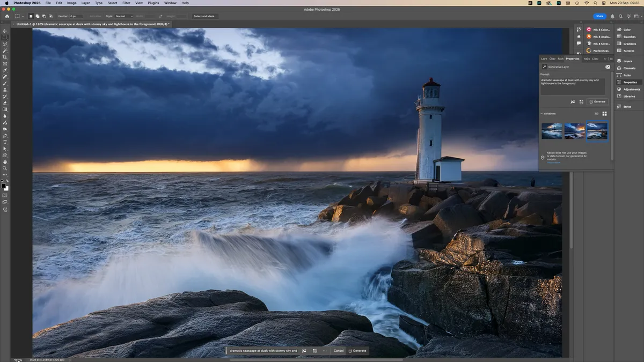
Task: Switch Variations to grid view
Action: [x=604, y=113]
